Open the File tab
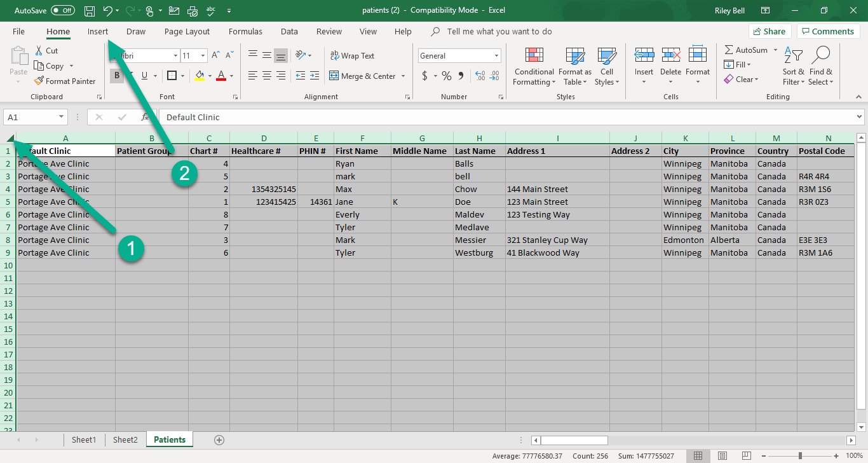 point(18,31)
